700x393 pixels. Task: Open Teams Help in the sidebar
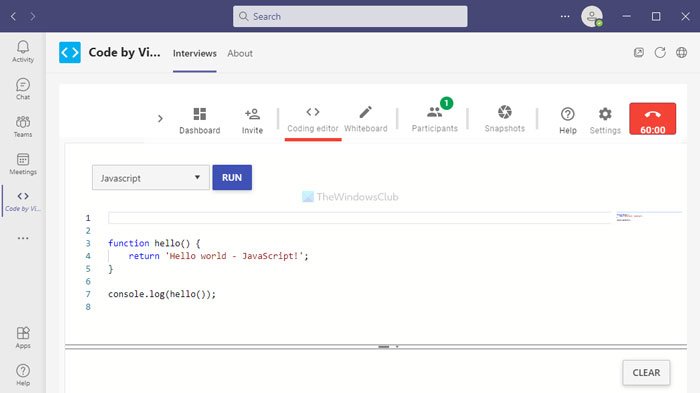(x=23, y=376)
